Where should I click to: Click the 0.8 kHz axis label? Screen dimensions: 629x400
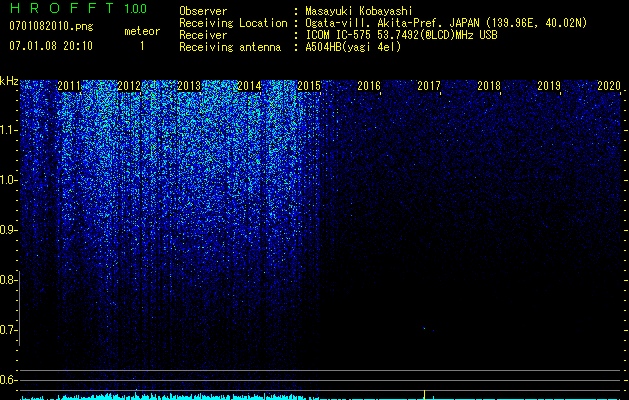point(7,280)
